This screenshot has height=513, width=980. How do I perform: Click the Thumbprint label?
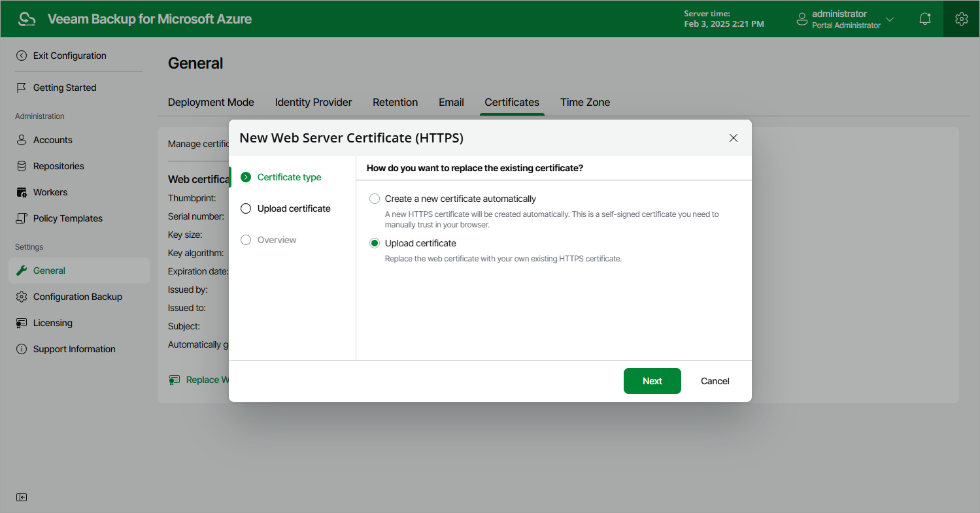coord(192,198)
